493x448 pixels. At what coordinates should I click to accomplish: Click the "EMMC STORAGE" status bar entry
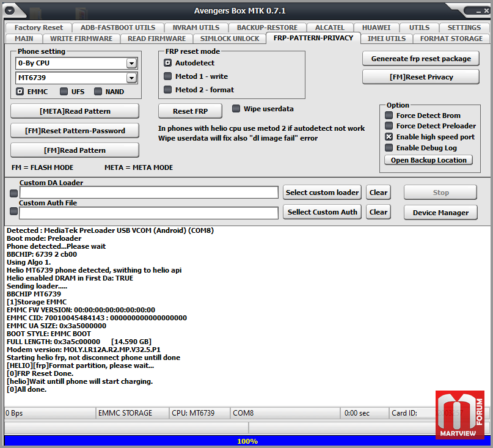click(x=132, y=413)
